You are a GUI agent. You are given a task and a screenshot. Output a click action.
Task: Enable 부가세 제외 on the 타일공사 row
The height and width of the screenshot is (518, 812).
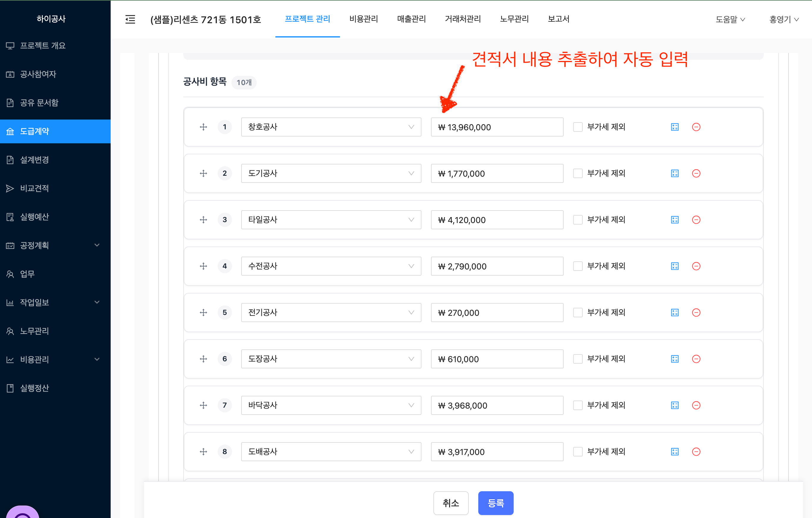coord(578,220)
